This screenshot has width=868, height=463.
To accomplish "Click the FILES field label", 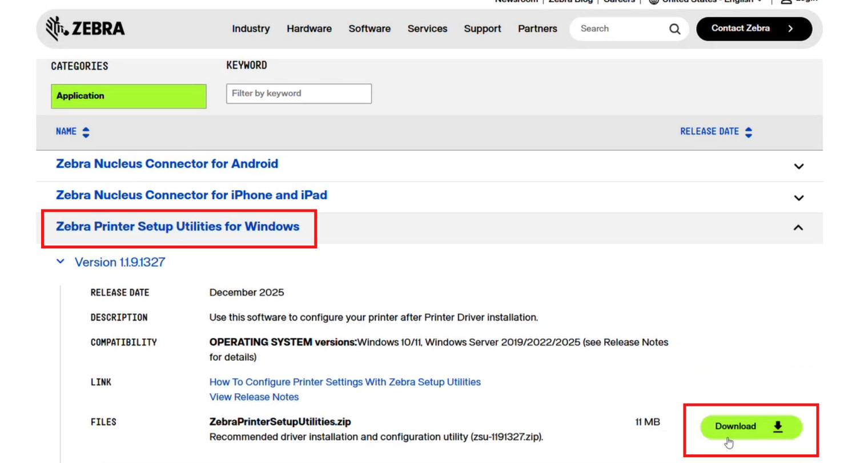I will (x=103, y=422).
